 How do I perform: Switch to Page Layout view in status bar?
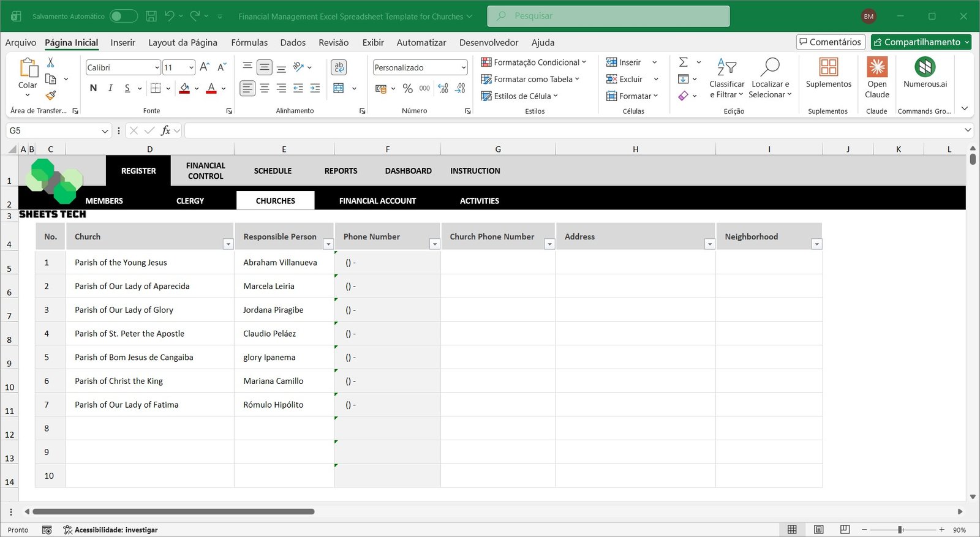818,530
